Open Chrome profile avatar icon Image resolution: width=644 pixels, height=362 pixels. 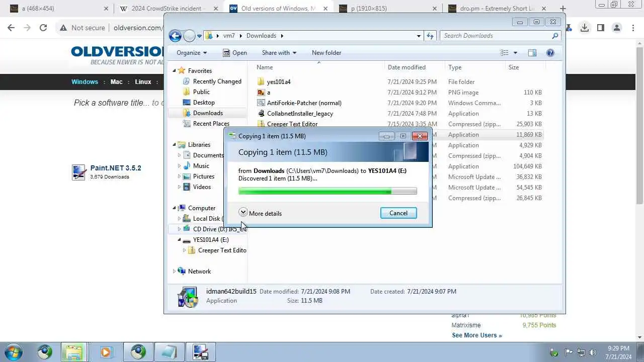616,28
